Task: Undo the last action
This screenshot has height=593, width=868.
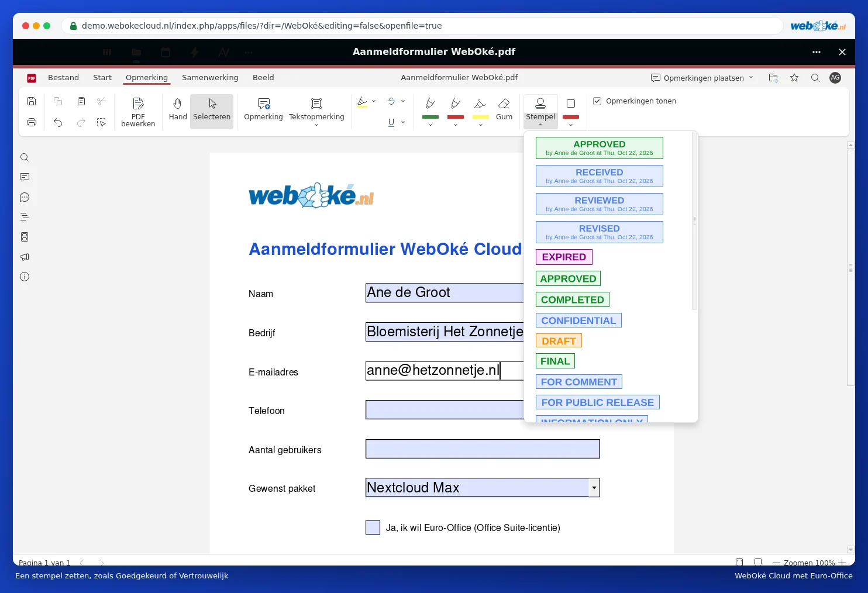Action: point(58,122)
